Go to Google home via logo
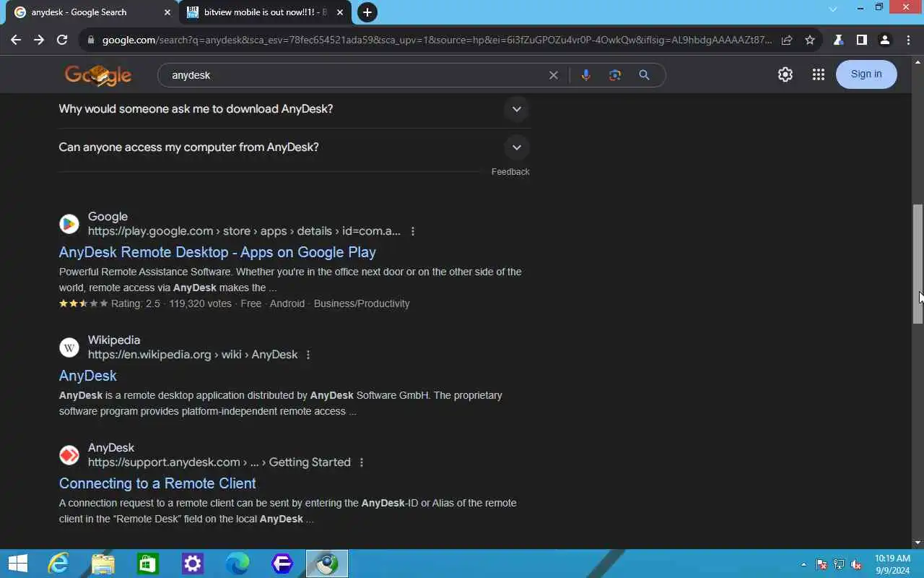This screenshot has width=924, height=578. tap(98, 75)
